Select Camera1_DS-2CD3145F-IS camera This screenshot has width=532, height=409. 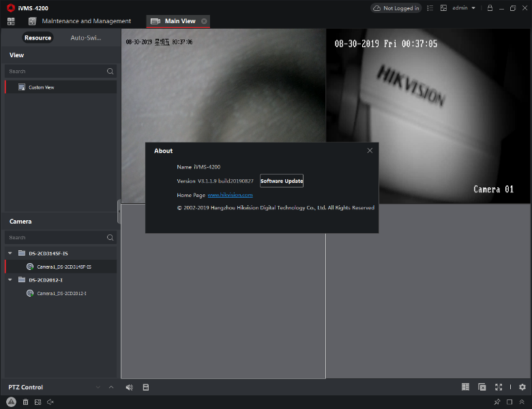point(61,267)
